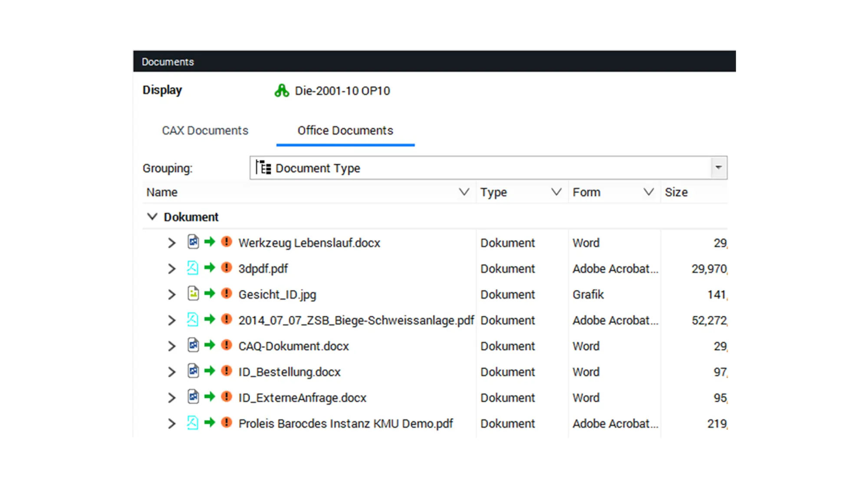Expand the Gesicht_ID.jpg row

coord(172,294)
